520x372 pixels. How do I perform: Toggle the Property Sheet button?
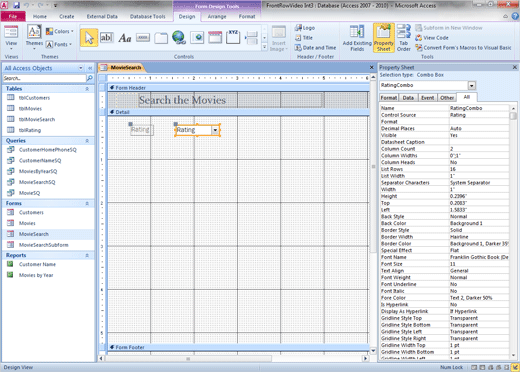pyautogui.click(x=384, y=38)
